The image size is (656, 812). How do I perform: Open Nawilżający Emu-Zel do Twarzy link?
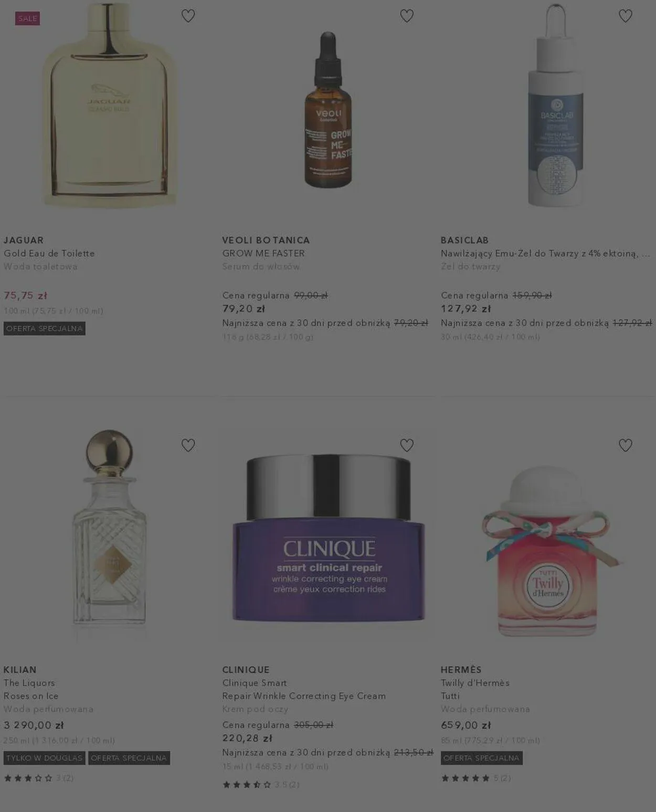(545, 253)
